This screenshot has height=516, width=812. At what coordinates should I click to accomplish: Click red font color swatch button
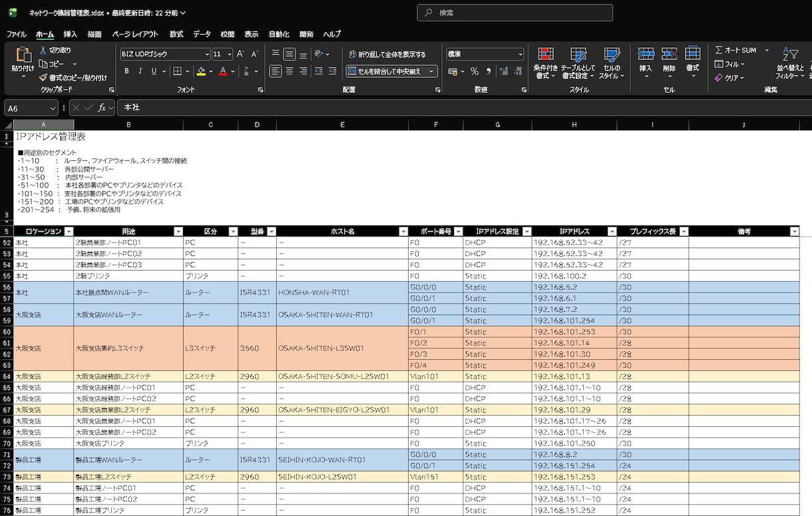[223, 71]
